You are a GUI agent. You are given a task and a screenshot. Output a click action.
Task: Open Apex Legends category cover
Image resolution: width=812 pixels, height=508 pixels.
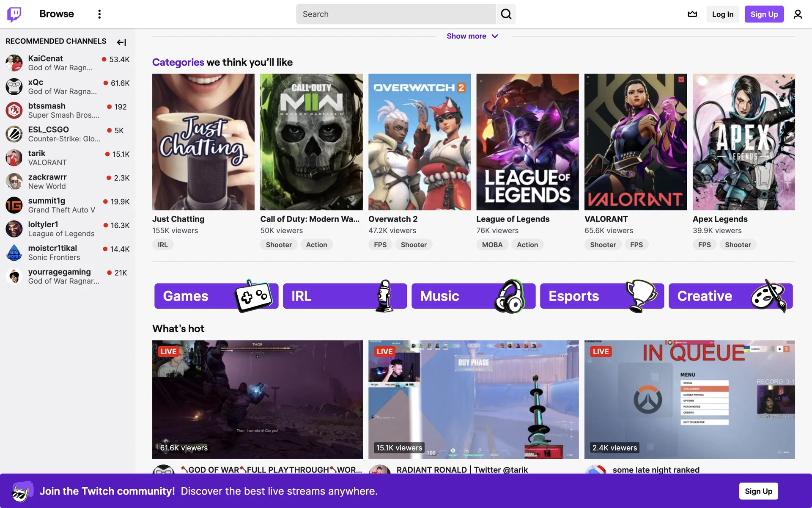tap(743, 142)
